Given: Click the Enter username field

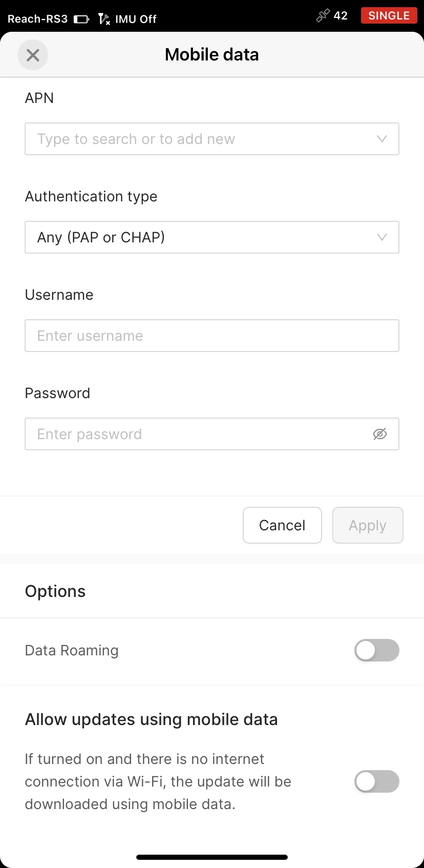Looking at the screenshot, I should 211,336.
